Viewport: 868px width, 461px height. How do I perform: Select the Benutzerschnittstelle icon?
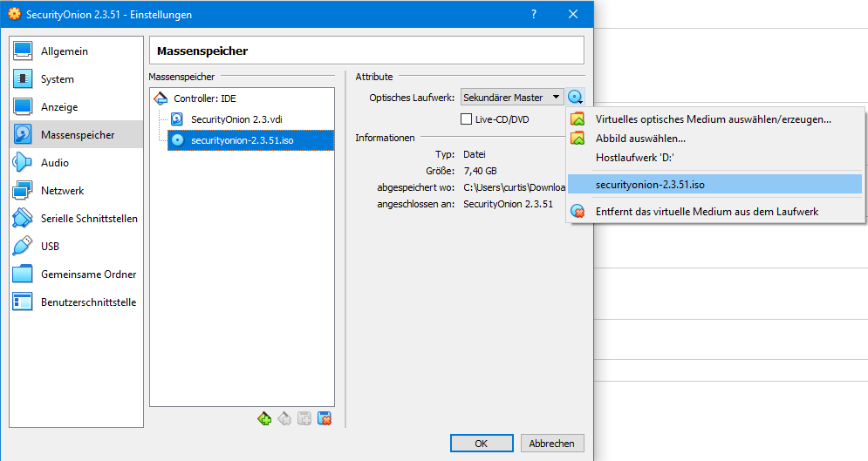23,302
